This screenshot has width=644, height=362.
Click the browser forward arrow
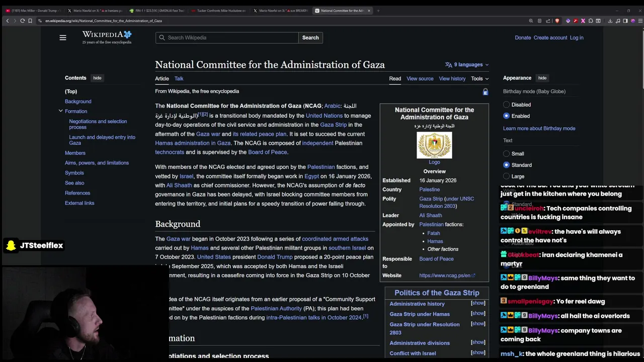click(x=15, y=21)
